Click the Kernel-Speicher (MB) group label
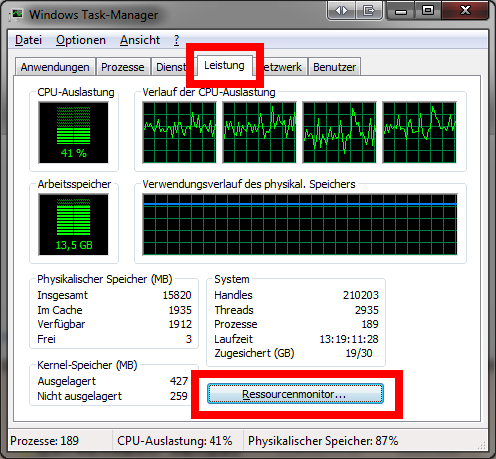 87,365
